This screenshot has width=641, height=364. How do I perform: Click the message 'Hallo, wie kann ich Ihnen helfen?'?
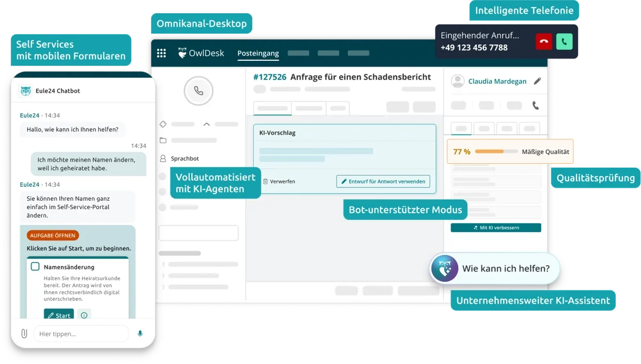pyautogui.click(x=73, y=129)
